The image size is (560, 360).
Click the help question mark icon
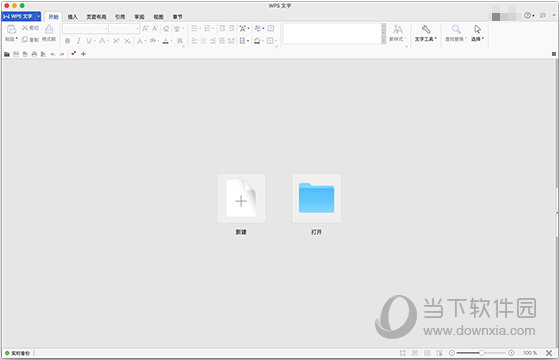point(528,15)
